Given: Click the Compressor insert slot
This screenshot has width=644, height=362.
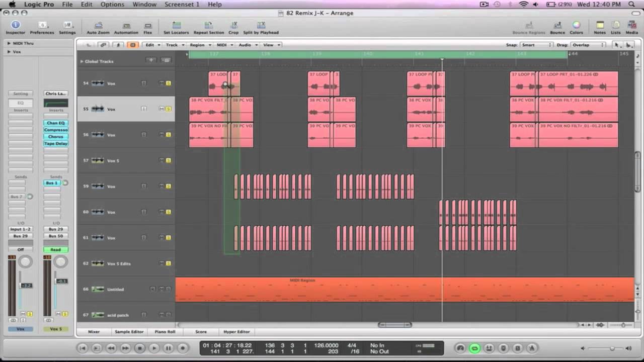Looking at the screenshot, I should tap(55, 130).
